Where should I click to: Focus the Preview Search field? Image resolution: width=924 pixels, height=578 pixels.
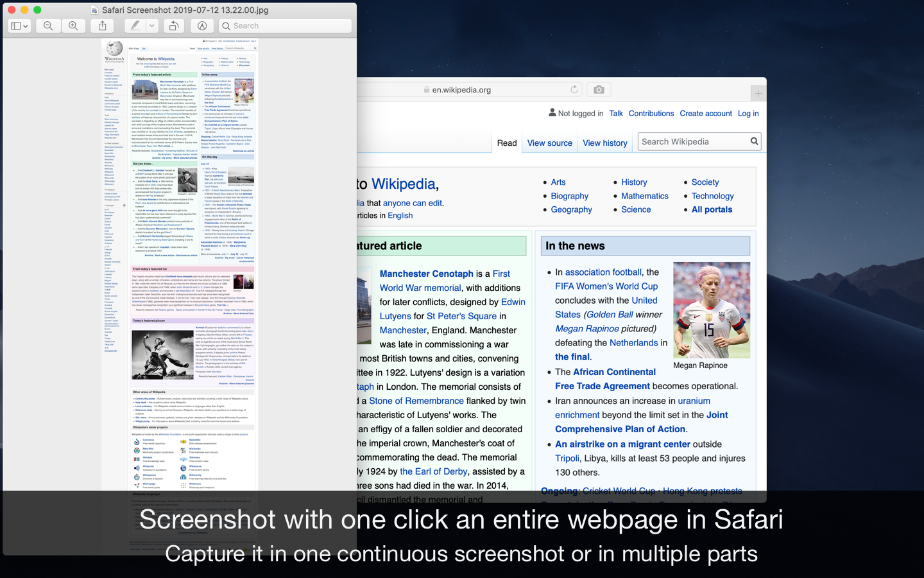click(285, 26)
